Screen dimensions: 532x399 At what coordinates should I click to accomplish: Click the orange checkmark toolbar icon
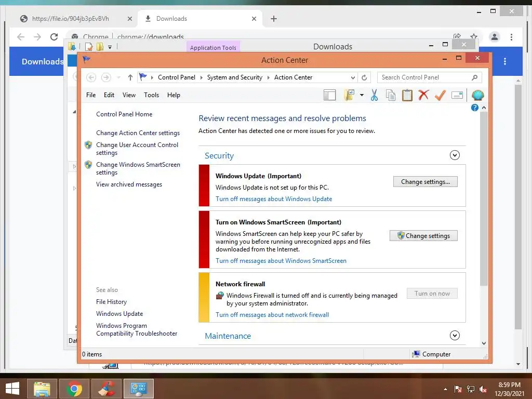pos(440,96)
